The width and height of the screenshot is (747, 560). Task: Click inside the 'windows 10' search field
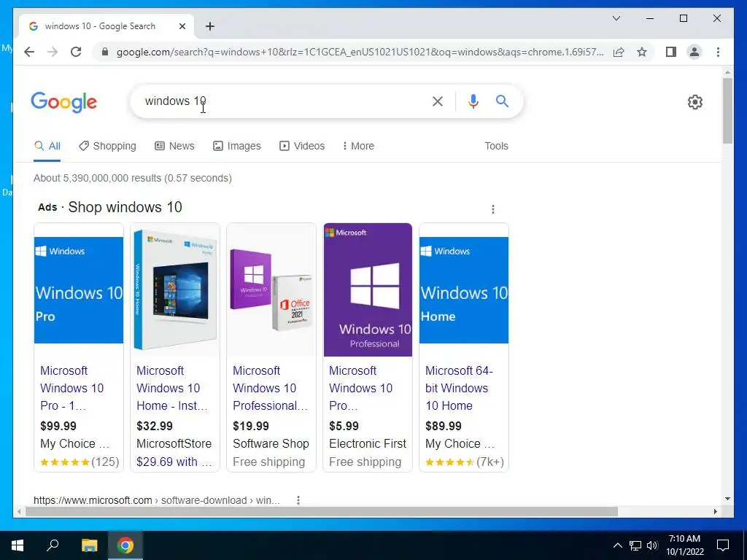click(x=281, y=101)
